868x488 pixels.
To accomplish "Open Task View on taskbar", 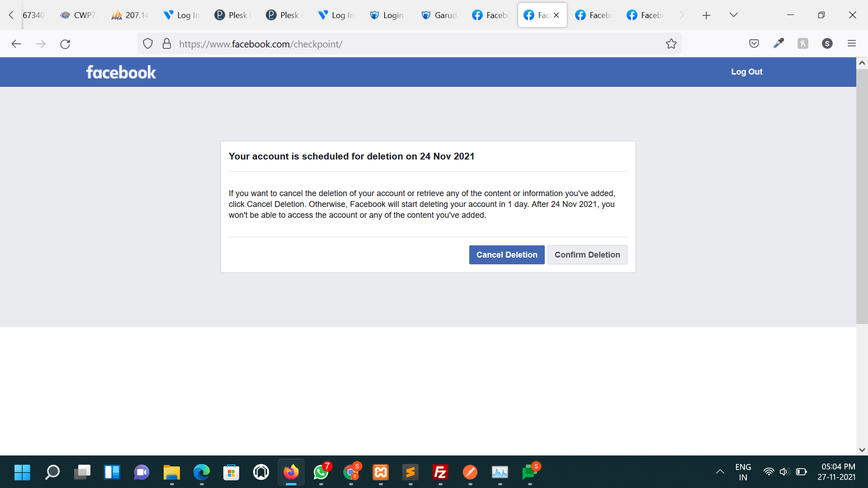I will point(82,473).
